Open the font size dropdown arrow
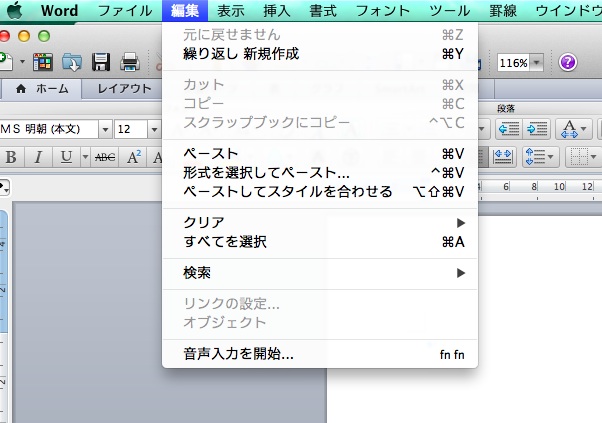 154,129
